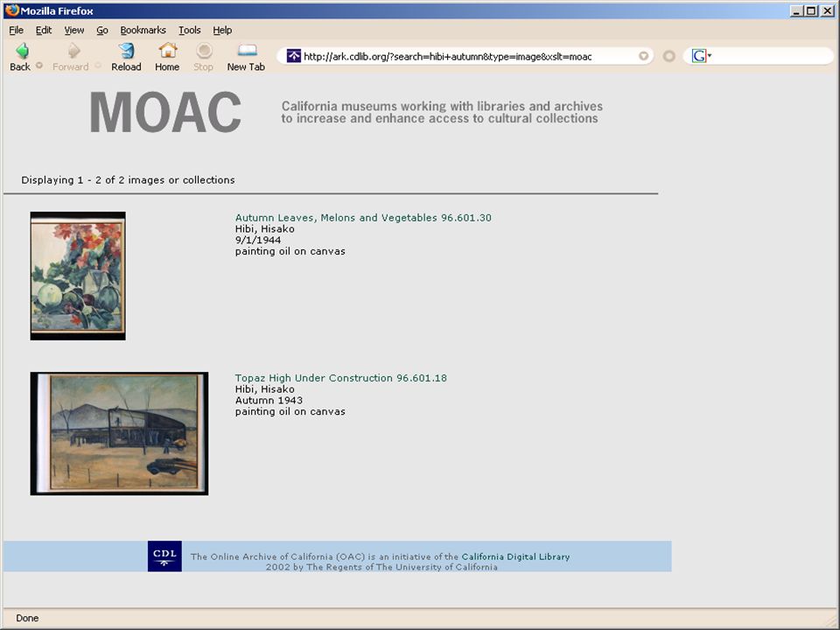Open the File menu
The height and width of the screenshot is (630, 840).
pyautogui.click(x=16, y=30)
